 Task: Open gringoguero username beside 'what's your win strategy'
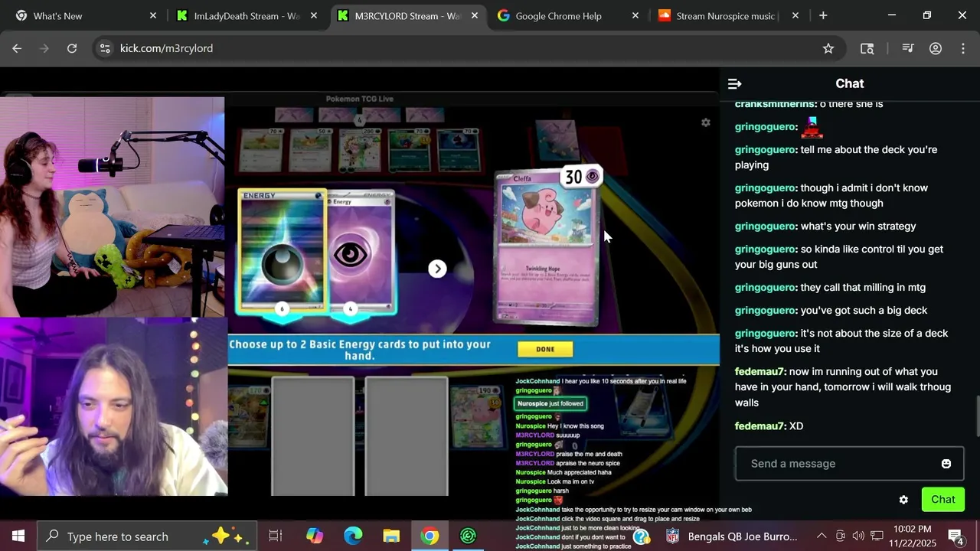765,226
